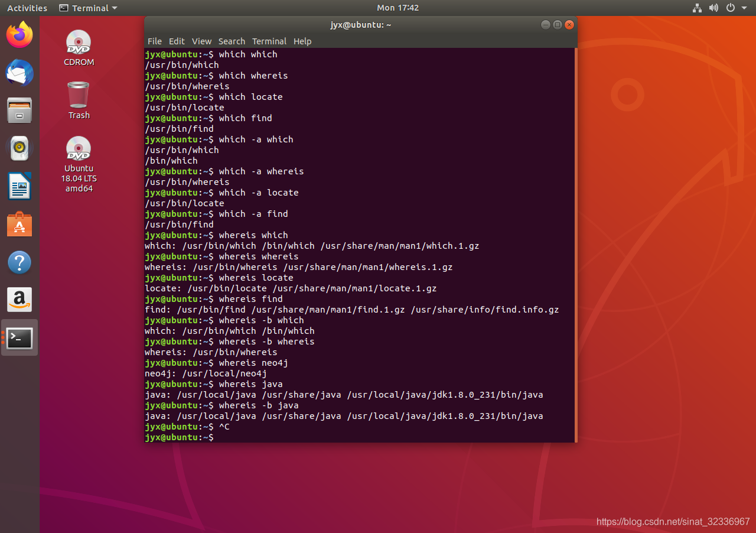Open the volume icon in top bar
This screenshot has height=533, width=756.
tap(713, 8)
